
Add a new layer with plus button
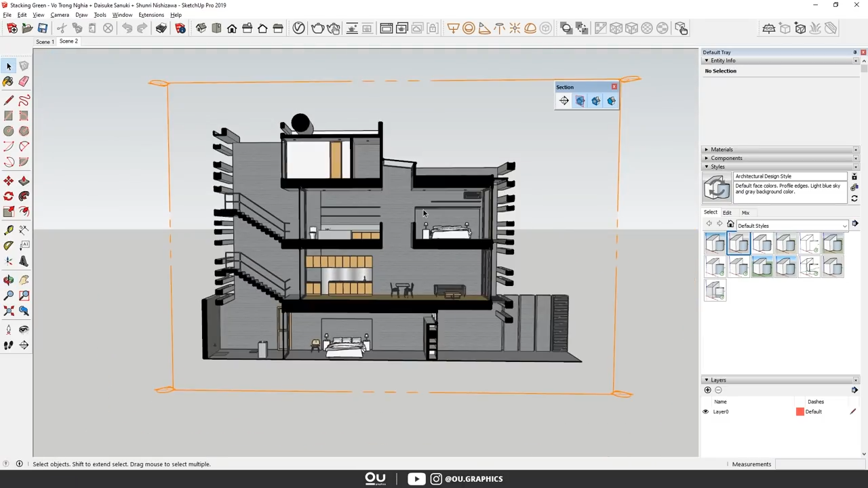coord(707,390)
